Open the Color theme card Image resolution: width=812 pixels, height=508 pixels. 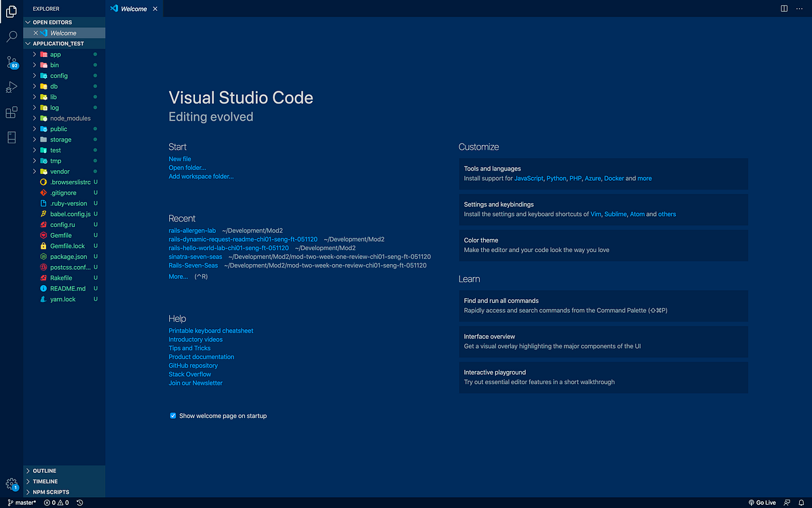tap(604, 245)
